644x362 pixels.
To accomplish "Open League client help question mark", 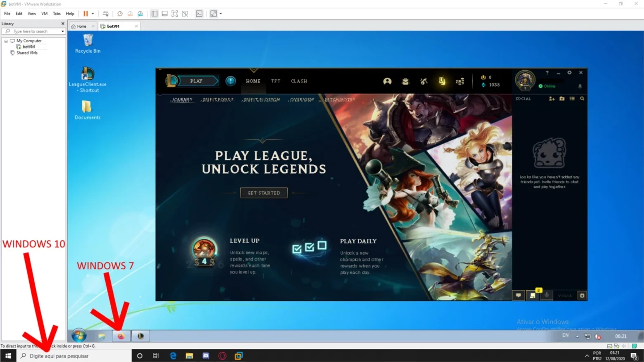I will [547, 73].
